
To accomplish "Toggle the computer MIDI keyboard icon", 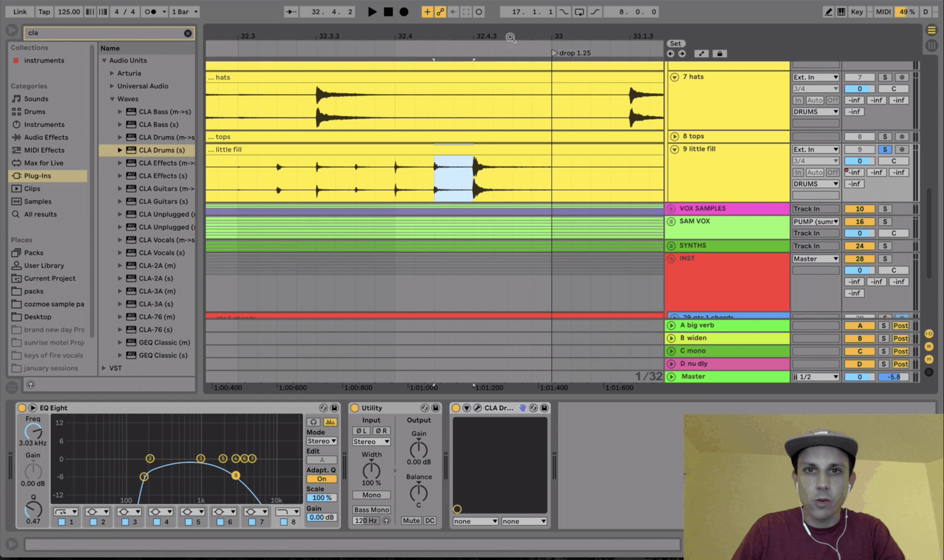I will [841, 12].
